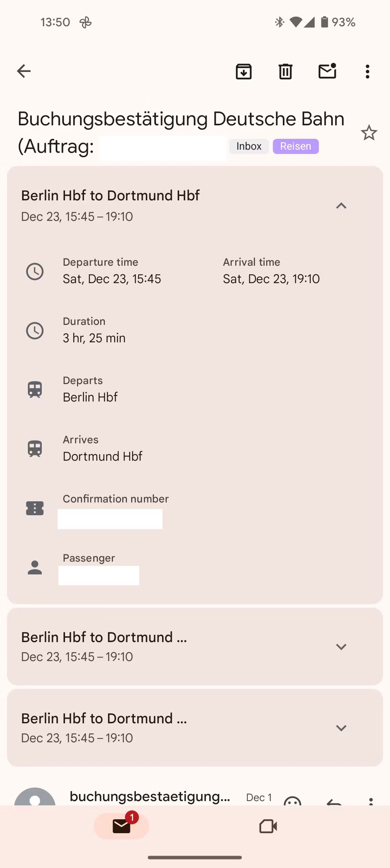The height and width of the screenshot is (868, 390).
Task: Tap the sender avatar picture
Action: coord(35,798)
